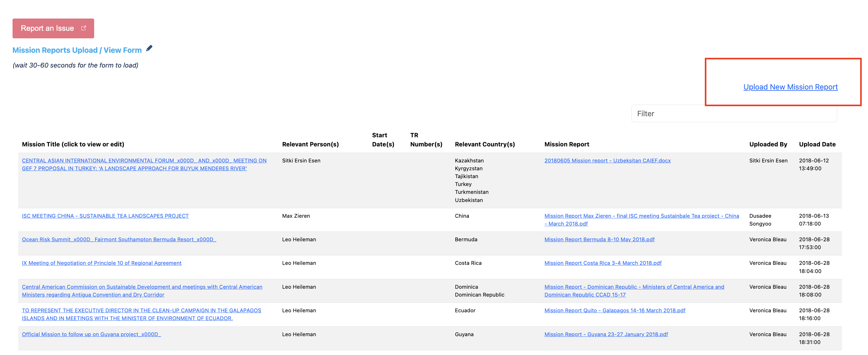Open Mission Report Bermuda 8-10 May 2018.pdf
The height and width of the screenshot is (355, 868).
pos(599,240)
